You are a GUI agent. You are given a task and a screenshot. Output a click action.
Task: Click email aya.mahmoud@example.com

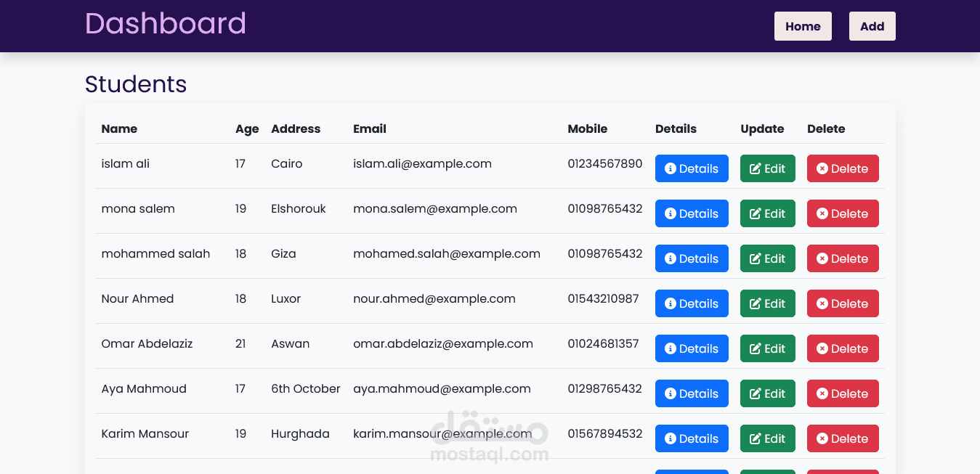coord(442,389)
